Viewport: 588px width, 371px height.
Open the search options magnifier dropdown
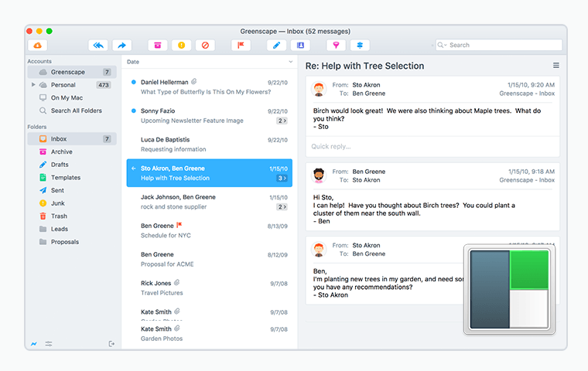442,45
